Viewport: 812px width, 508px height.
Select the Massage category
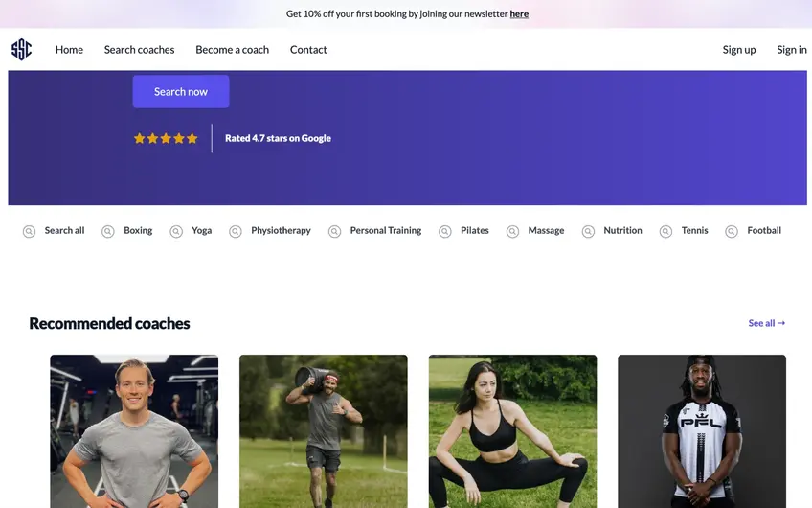click(x=546, y=230)
